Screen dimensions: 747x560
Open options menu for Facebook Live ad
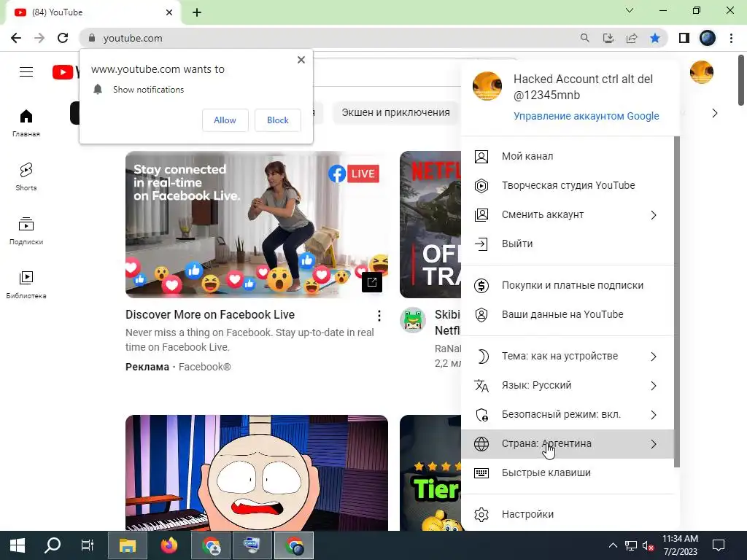pos(379,315)
